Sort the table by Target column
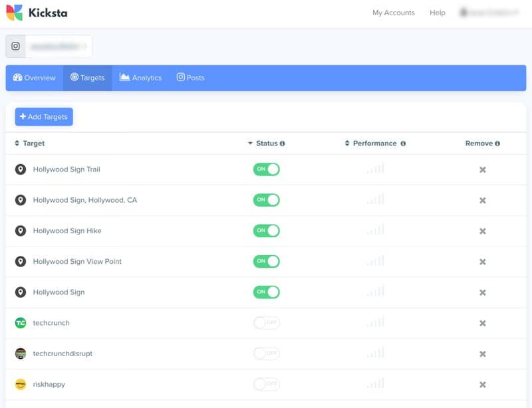Screen dimensions: 532x408 pyautogui.click(x=29, y=144)
